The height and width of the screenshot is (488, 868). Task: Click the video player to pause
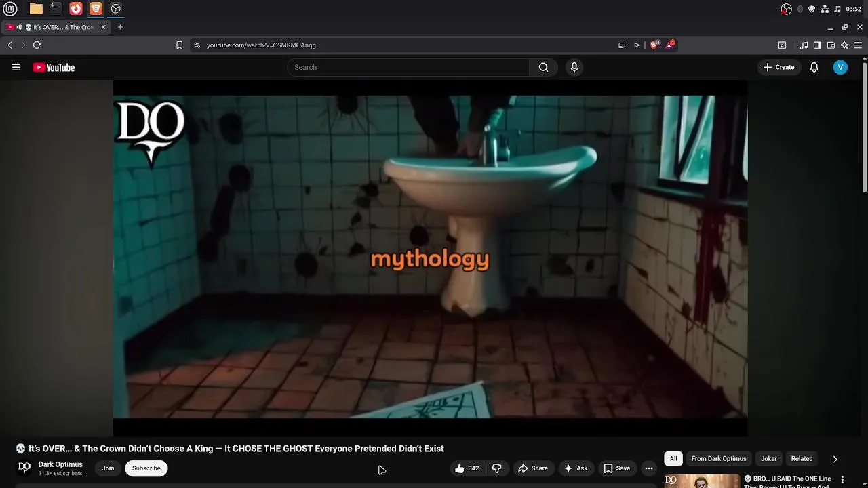[x=430, y=258]
